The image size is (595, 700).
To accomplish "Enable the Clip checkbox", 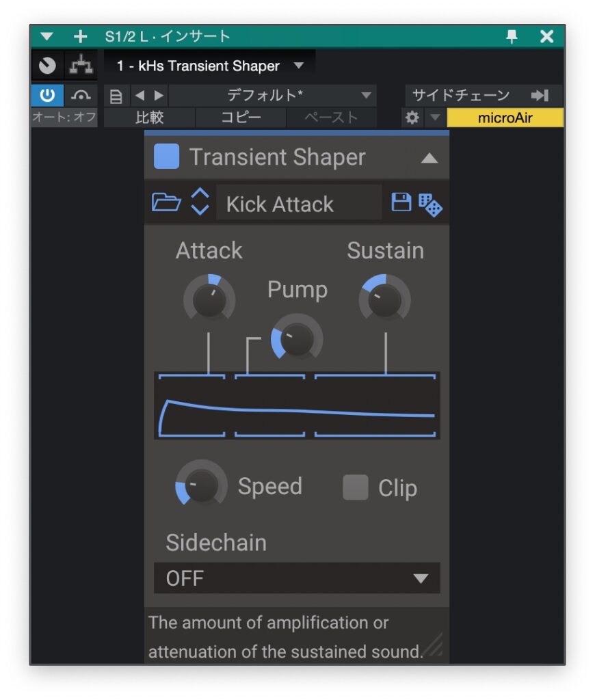I will tap(355, 487).
